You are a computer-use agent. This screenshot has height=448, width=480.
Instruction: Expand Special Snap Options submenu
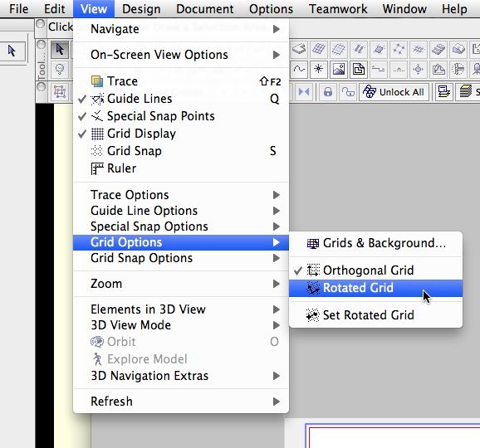181,226
